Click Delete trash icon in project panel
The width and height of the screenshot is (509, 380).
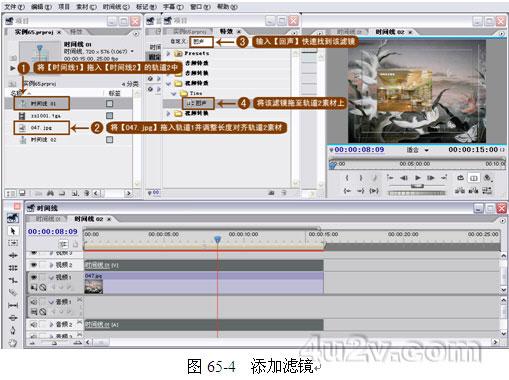pyautogui.click(x=87, y=193)
